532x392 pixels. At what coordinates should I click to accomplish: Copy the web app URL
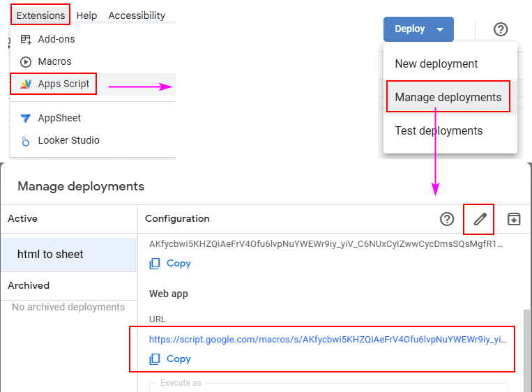pyautogui.click(x=171, y=359)
